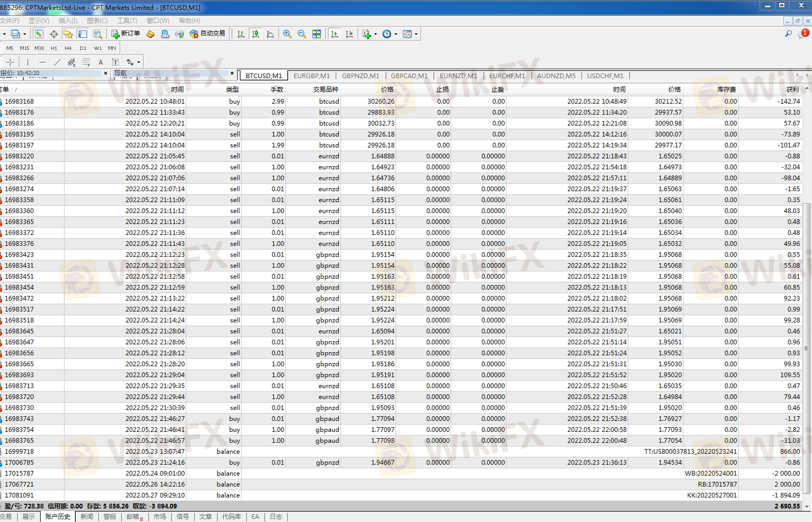Switch to the GBPNZD,M1 chart tab

361,76
